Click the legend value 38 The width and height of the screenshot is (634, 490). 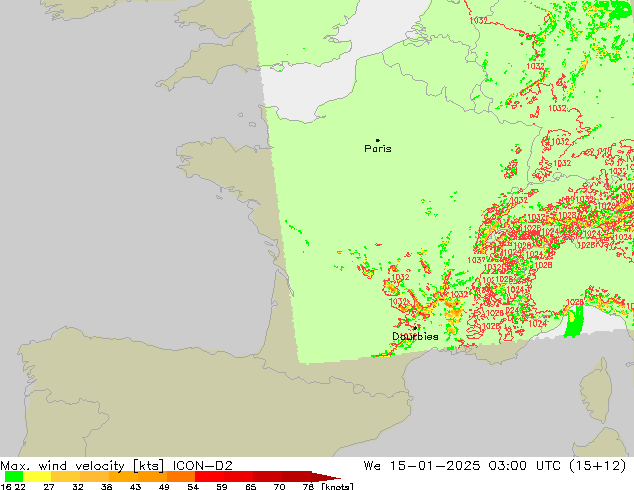(x=107, y=487)
